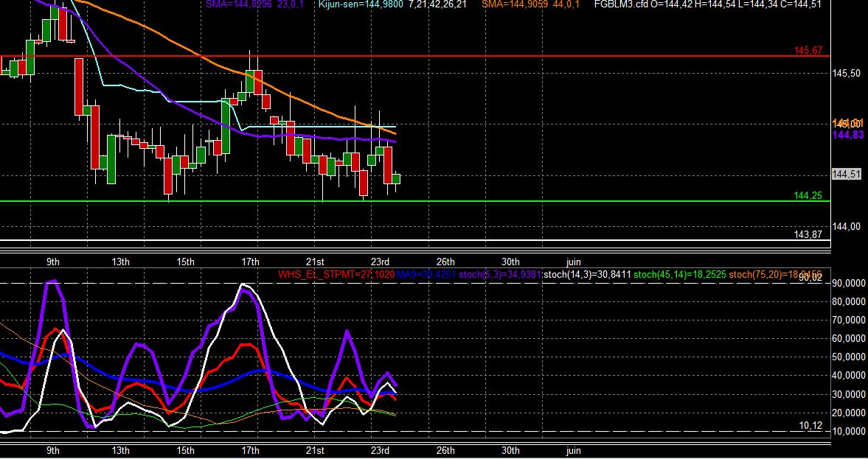Screen dimensions: 868x459
Task: Click the 80,0000 oscillator scale value
Action: [x=849, y=302]
